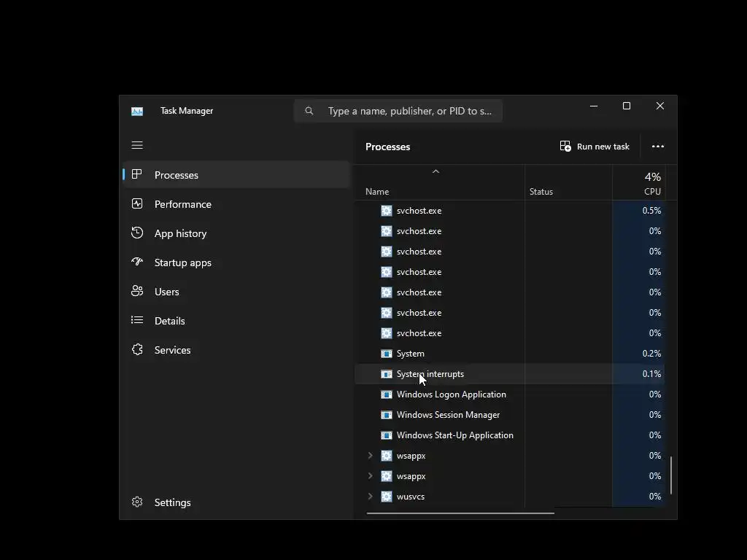Go to the Users tab
The image size is (747, 560).
pyautogui.click(x=167, y=292)
